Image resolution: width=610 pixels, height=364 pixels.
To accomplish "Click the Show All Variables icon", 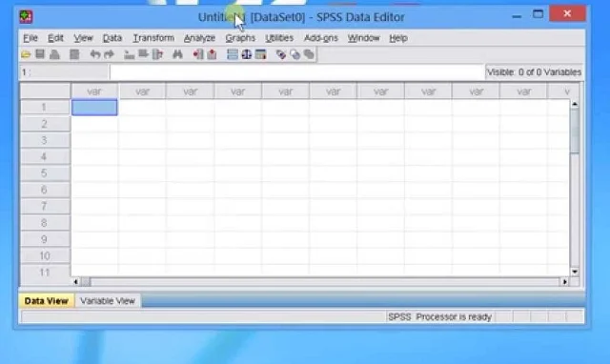I will pyautogui.click(x=309, y=54).
